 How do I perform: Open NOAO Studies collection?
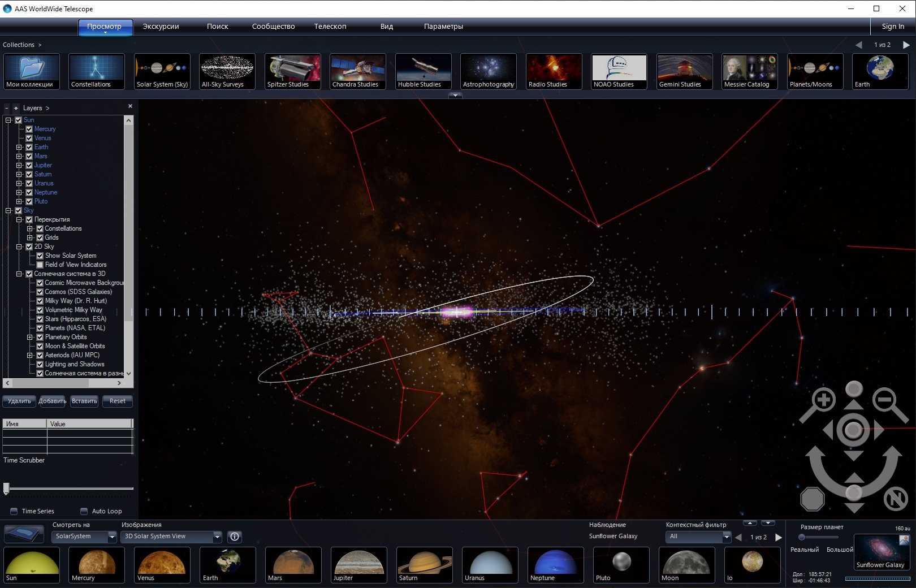[619, 71]
